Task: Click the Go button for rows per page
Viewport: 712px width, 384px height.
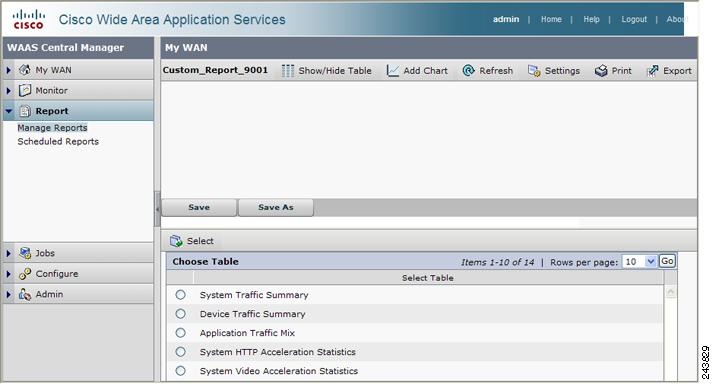Action: click(667, 261)
